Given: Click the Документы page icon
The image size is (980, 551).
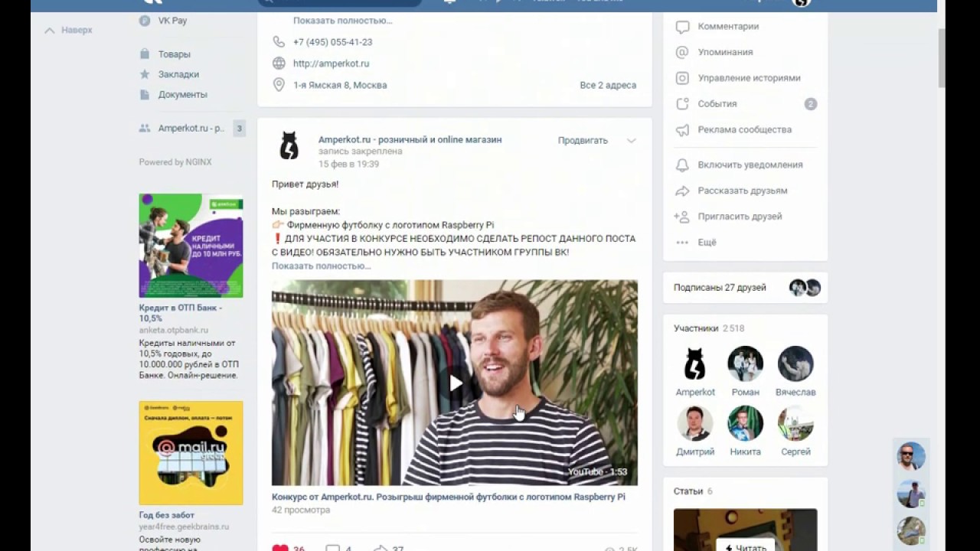Looking at the screenshot, I should 145,94.
